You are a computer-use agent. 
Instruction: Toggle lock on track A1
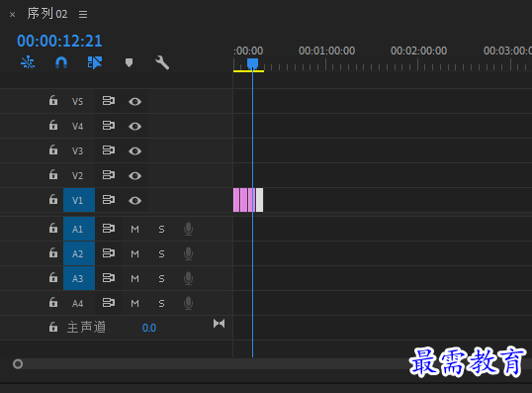[53, 228]
